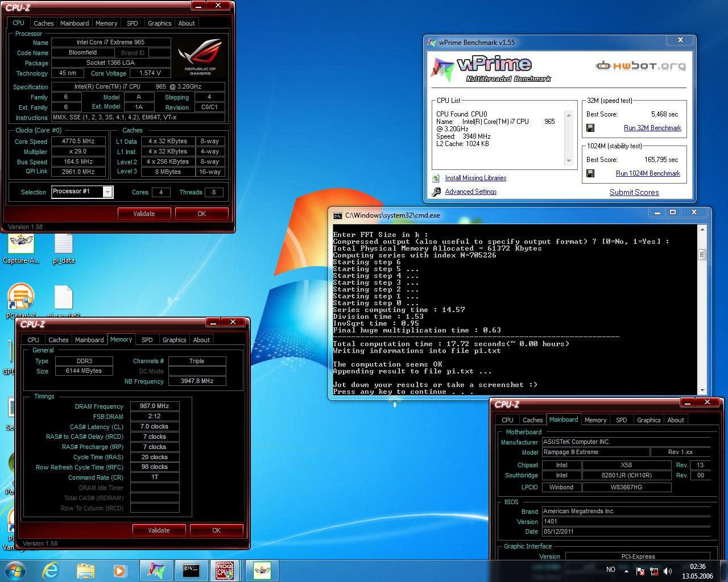Viewport: 728px width, 582px height.
Task: Show hidden system tray icons arrow
Action: [x=626, y=571]
